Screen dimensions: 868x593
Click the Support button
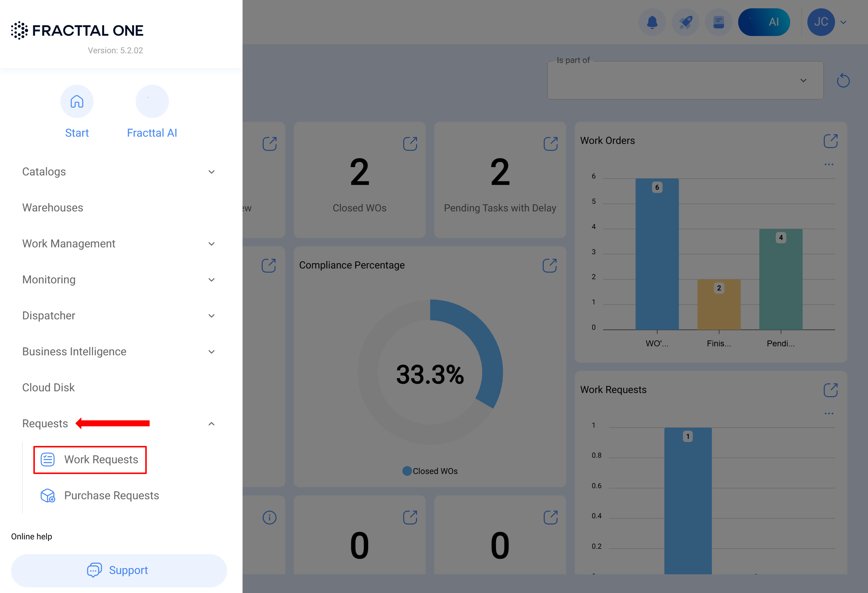pos(119,570)
